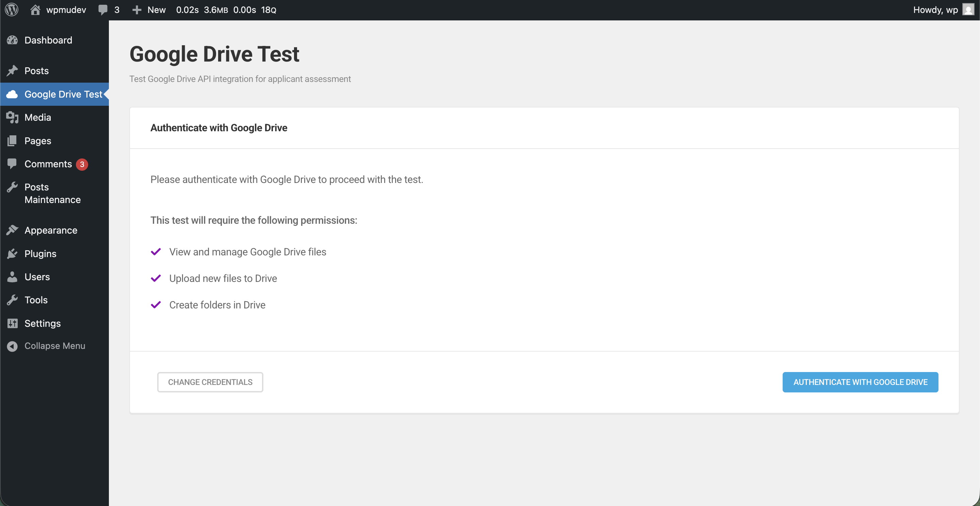Click checkmark beside Create folders in Drive

tap(156, 305)
